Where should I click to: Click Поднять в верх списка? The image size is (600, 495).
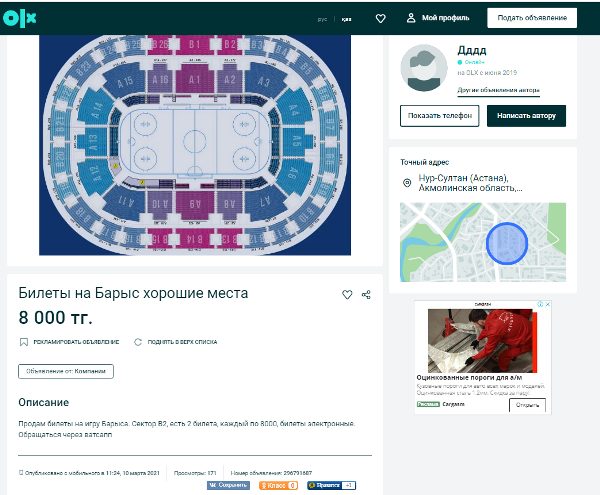coord(176,341)
